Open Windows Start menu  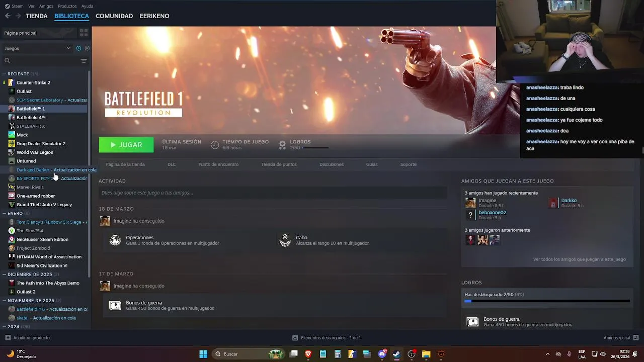203,354
